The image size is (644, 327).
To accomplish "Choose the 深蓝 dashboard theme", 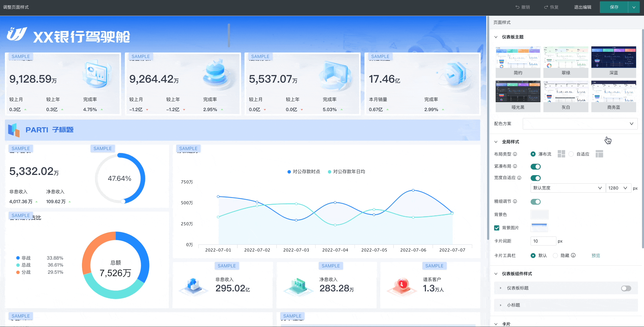I will tap(614, 62).
